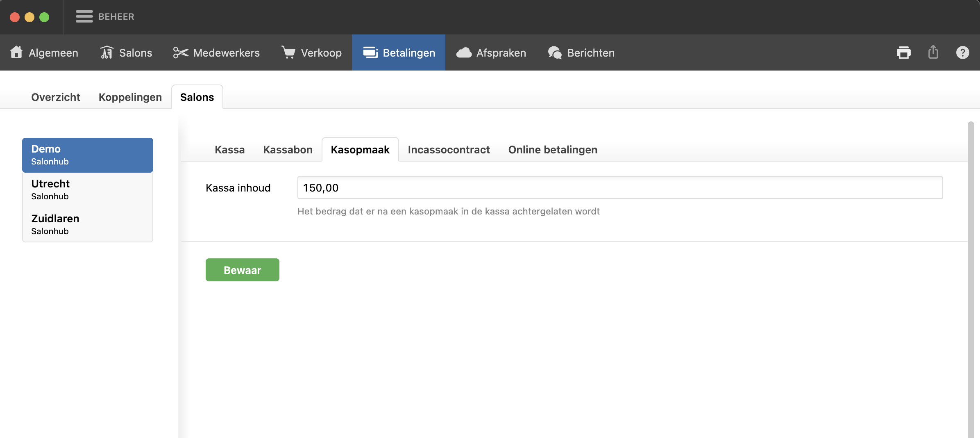Open help via question mark icon
The width and height of the screenshot is (980, 438).
coord(962,52)
